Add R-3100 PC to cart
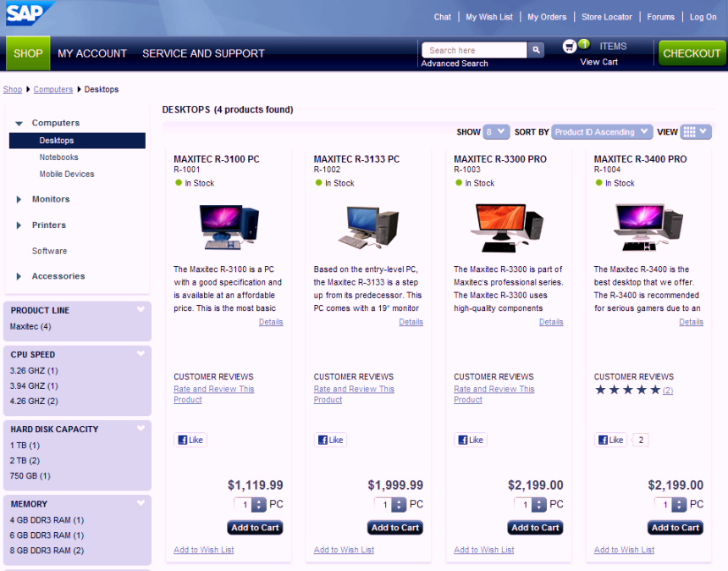 [255, 528]
